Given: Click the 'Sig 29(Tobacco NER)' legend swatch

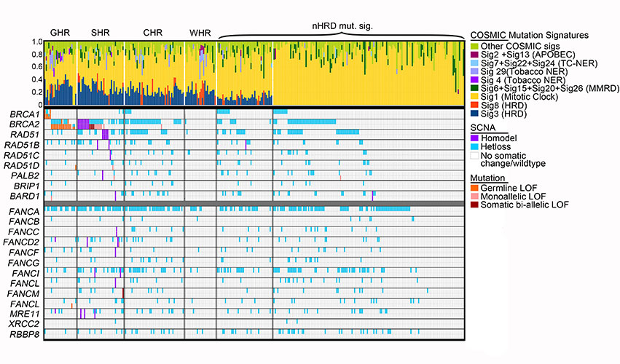Looking at the screenshot, I should point(474,71).
